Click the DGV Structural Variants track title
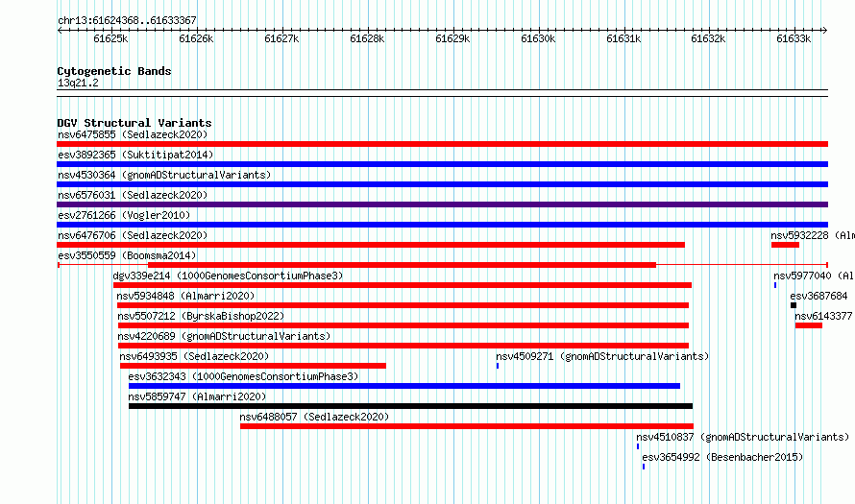 point(134,123)
